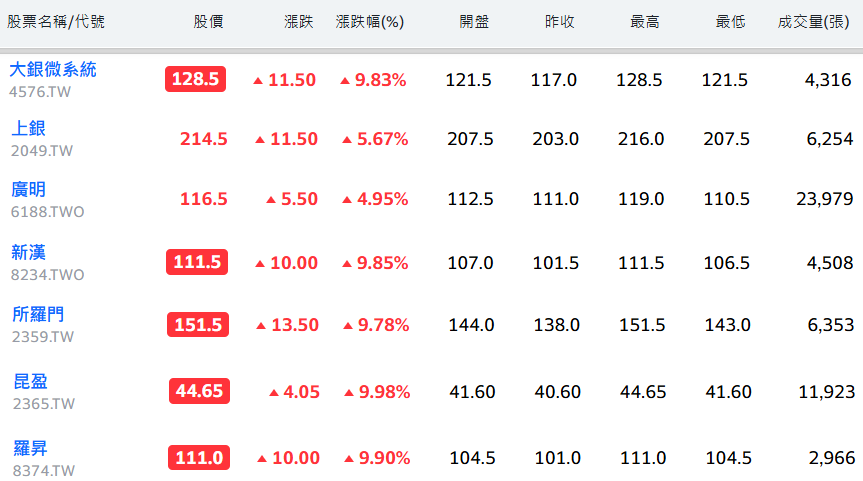Open the 大銀微系統 stock link
The image size is (863, 481).
pyautogui.click(x=53, y=70)
